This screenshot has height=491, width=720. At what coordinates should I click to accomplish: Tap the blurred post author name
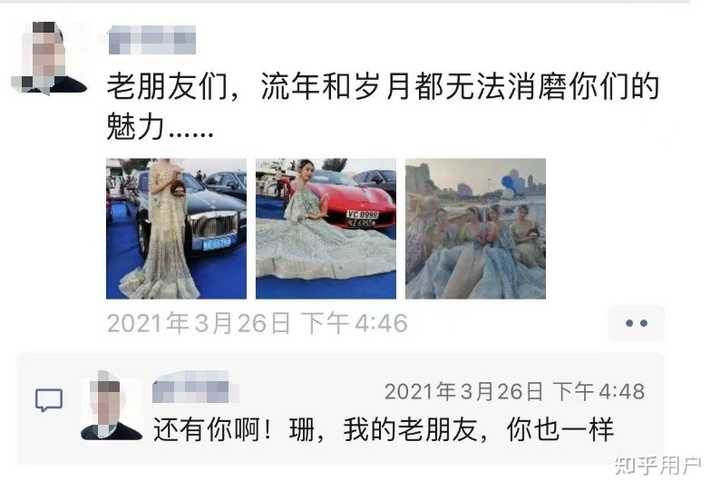coord(152,40)
